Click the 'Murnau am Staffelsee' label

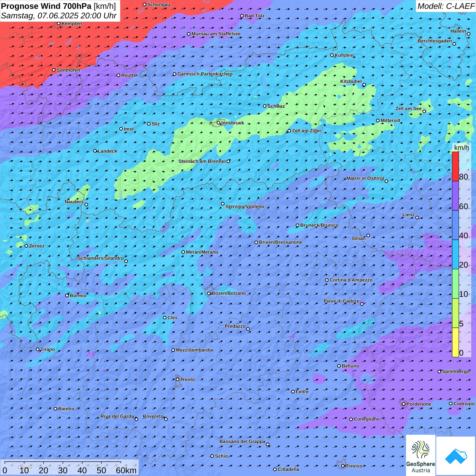tap(216, 34)
